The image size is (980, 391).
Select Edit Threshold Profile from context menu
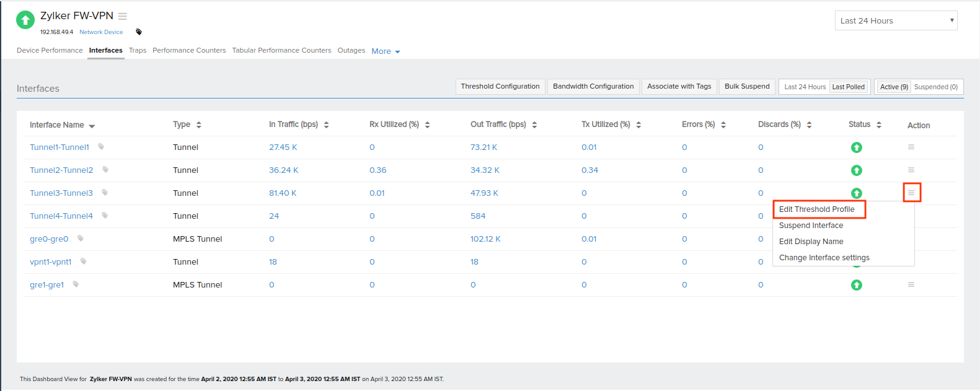[x=816, y=209]
